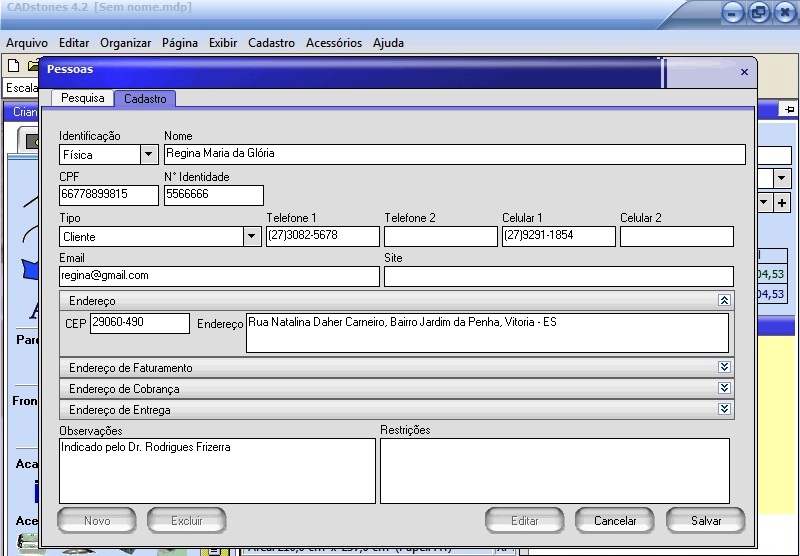This screenshot has height=556, width=800.
Task: Minimize the CADstones window
Action: click(733, 13)
